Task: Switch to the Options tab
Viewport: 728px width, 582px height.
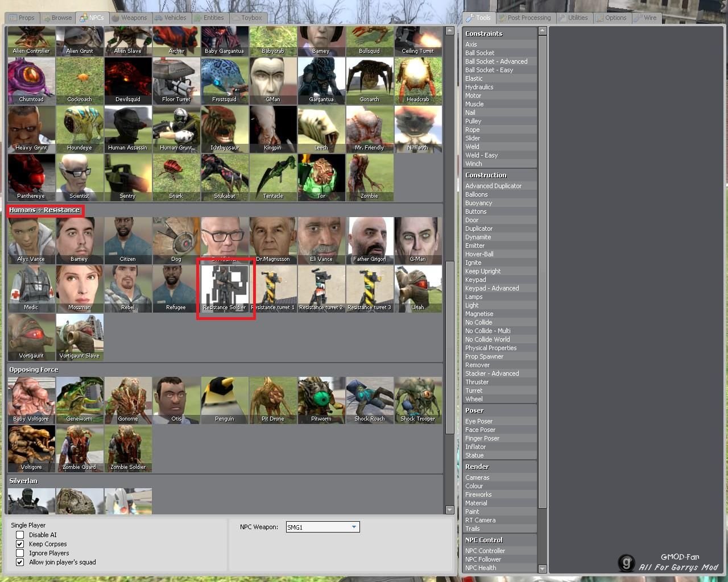Action: click(611, 18)
